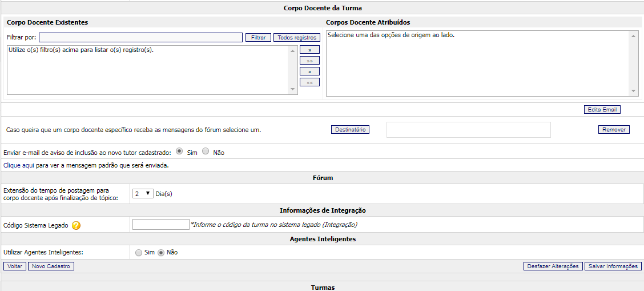Click the single left arrow («) remove button

pos(309,71)
